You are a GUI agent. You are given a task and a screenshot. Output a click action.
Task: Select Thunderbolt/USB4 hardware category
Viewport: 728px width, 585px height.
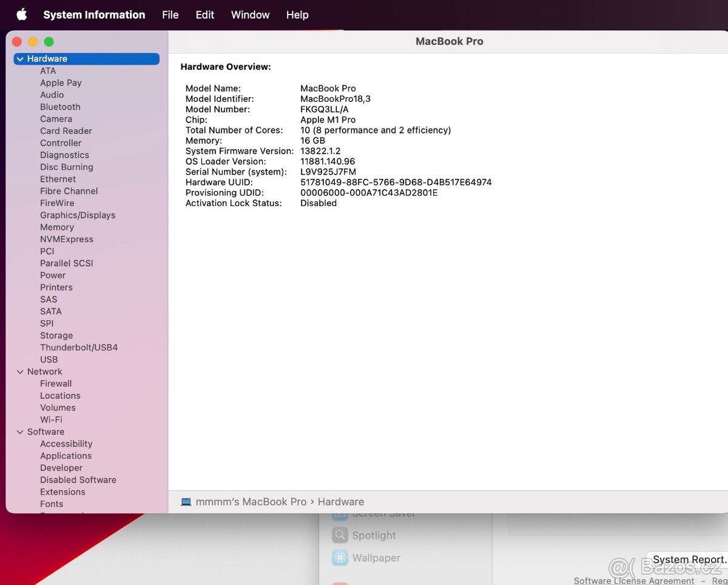click(79, 347)
